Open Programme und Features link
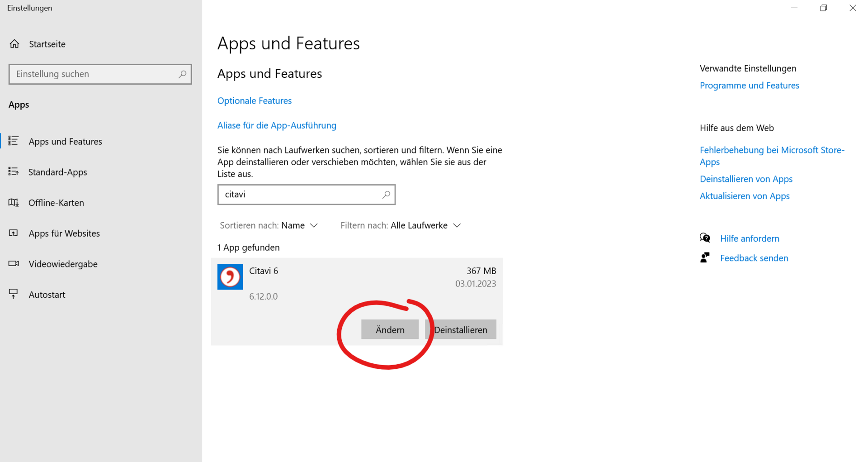The height and width of the screenshot is (462, 868). (749, 86)
